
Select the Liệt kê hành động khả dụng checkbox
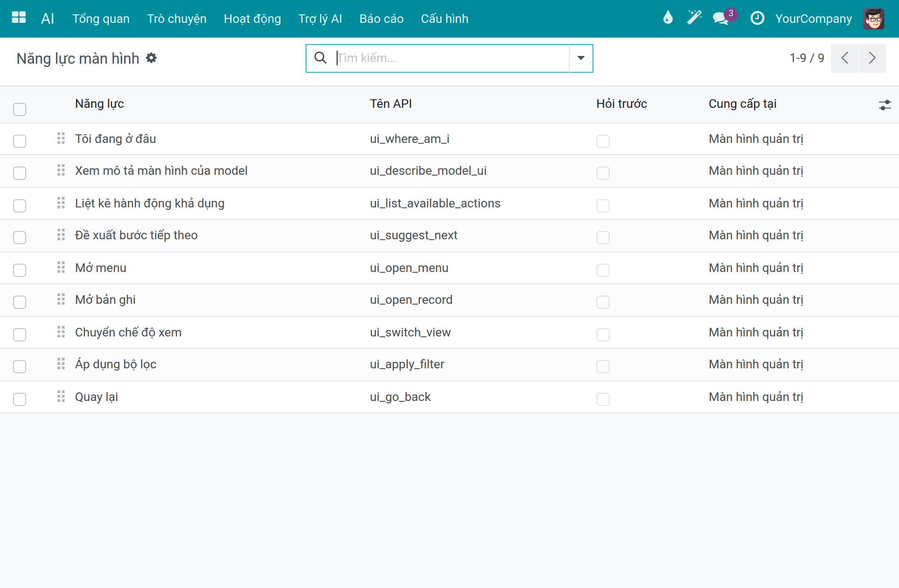point(20,206)
